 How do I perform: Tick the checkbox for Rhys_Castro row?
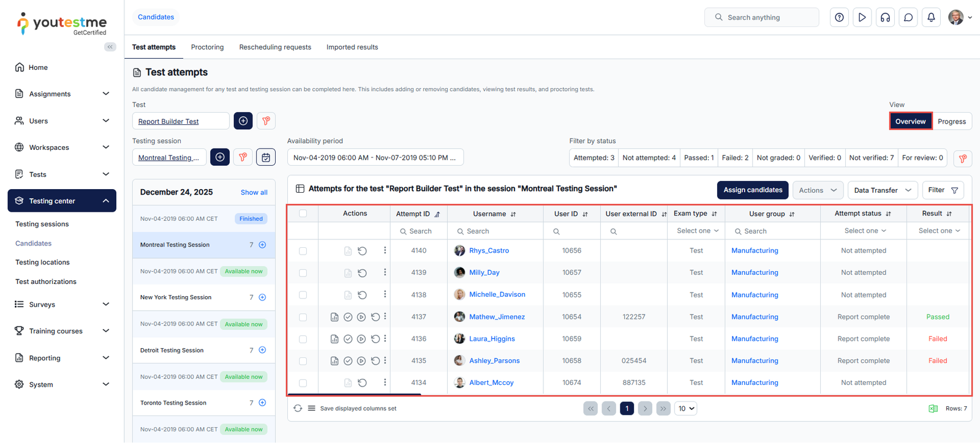pos(303,251)
